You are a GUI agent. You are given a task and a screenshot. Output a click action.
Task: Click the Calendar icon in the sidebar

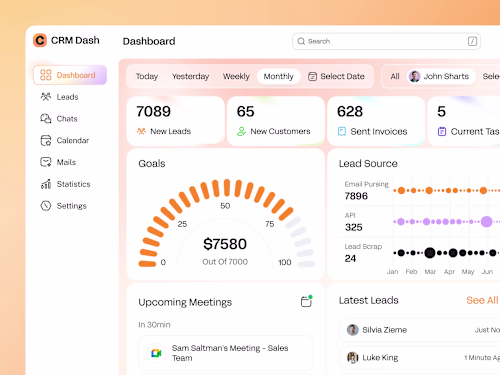[x=46, y=141]
